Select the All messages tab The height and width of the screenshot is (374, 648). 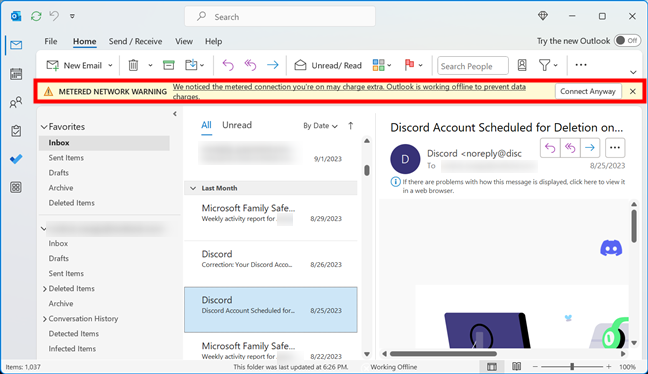click(x=206, y=125)
